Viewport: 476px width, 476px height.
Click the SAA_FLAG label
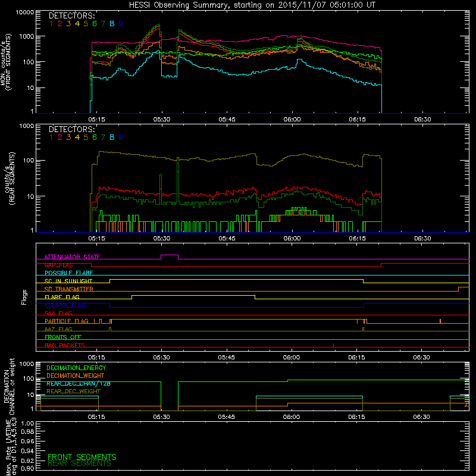pos(58,313)
